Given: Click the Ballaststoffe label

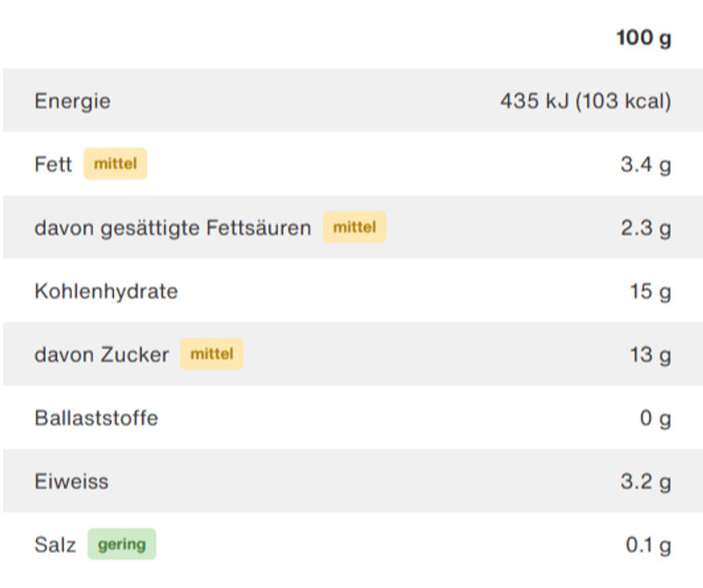Looking at the screenshot, I should click(96, 418).
